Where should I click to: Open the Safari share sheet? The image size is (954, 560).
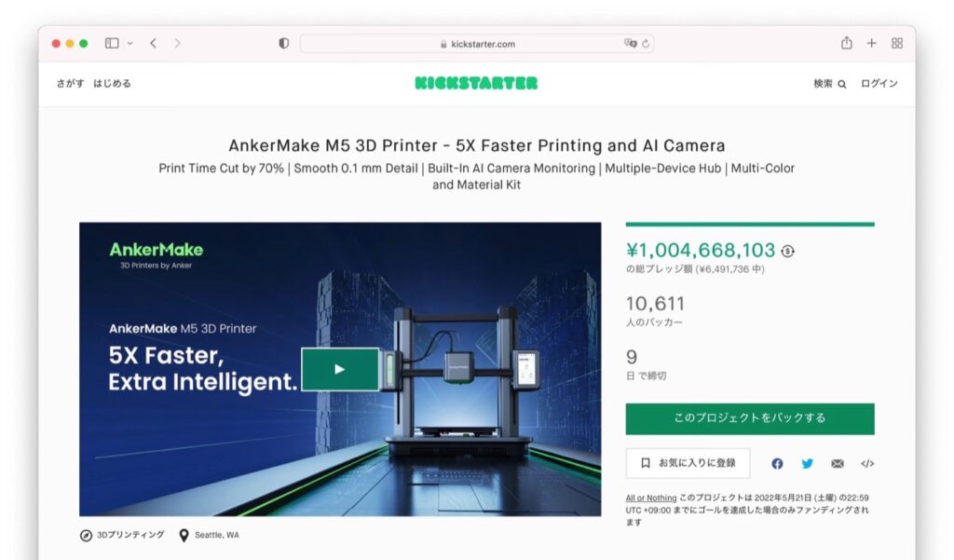pos(846,42)
